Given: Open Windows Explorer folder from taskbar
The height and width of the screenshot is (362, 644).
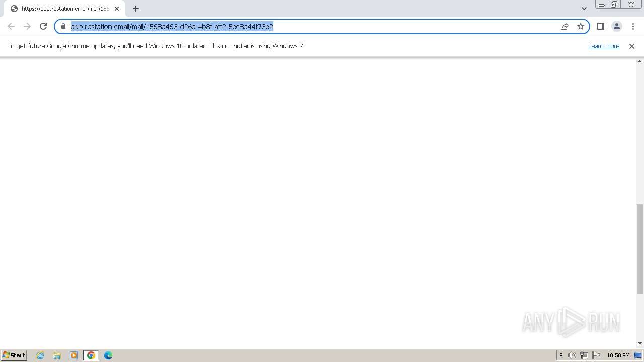Looking at the screenshot, I should pyautogui.click(x=57, y=355).
